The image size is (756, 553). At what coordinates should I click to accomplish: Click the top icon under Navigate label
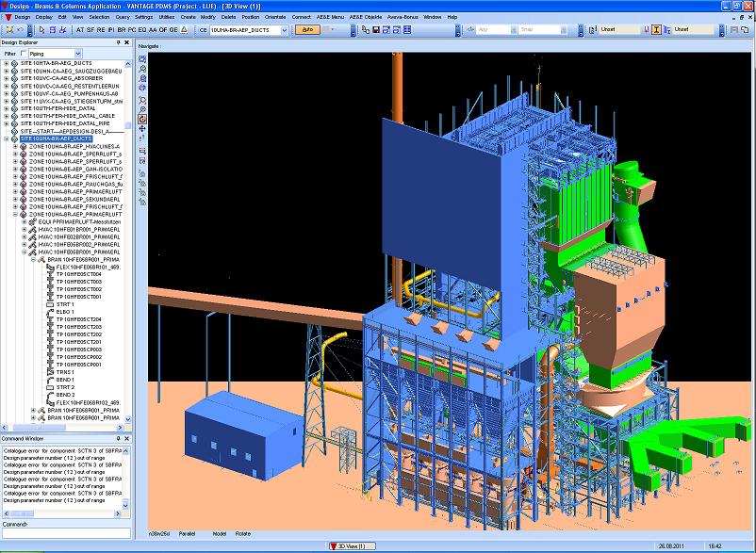click(x=142, y=59)
